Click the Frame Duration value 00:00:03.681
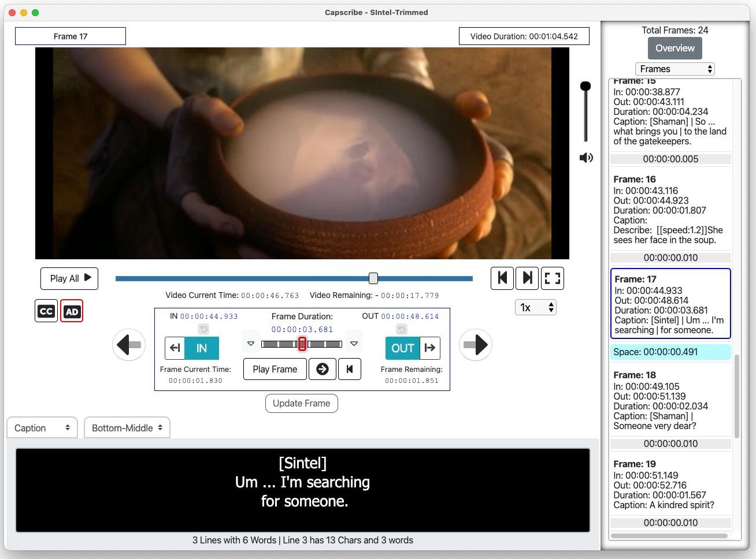756x559 pixels. click(302, 330)
